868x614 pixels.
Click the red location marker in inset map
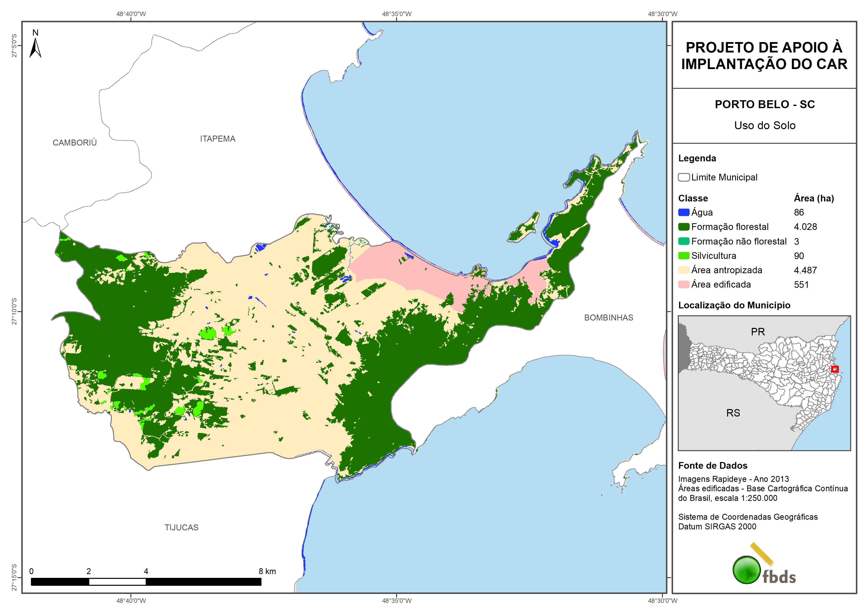(835, 369)
